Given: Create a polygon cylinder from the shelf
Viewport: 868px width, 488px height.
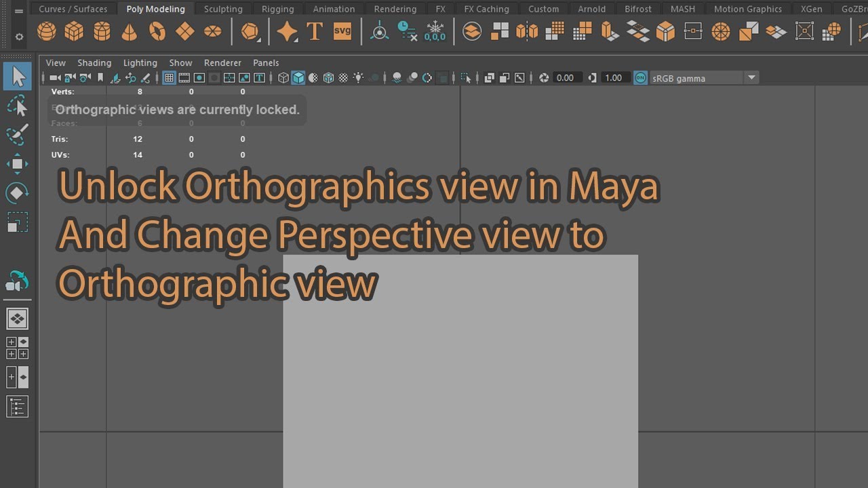Looking at the screenshot, I should [x=102, y=31].
